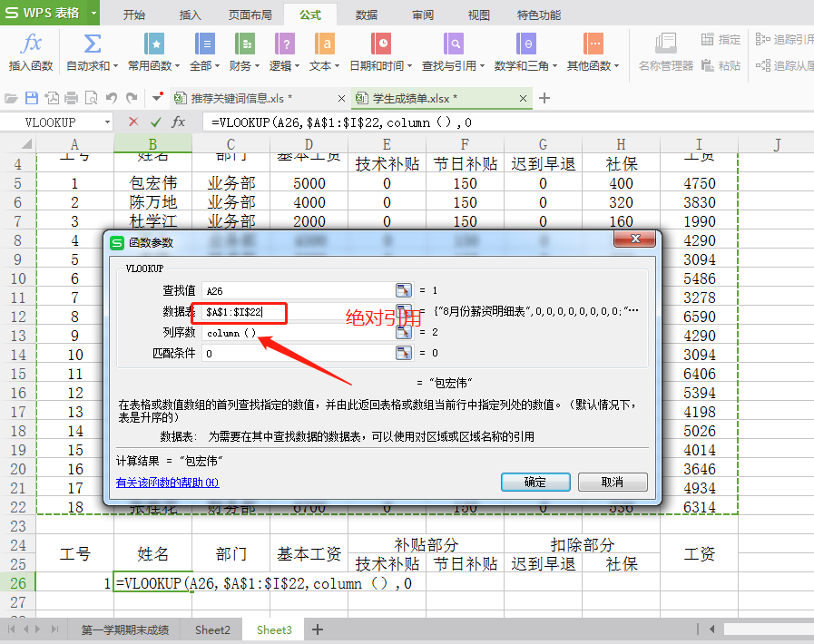Go to first sheet navigation arrow
The image size is (814, 644).
coord(11,629)
